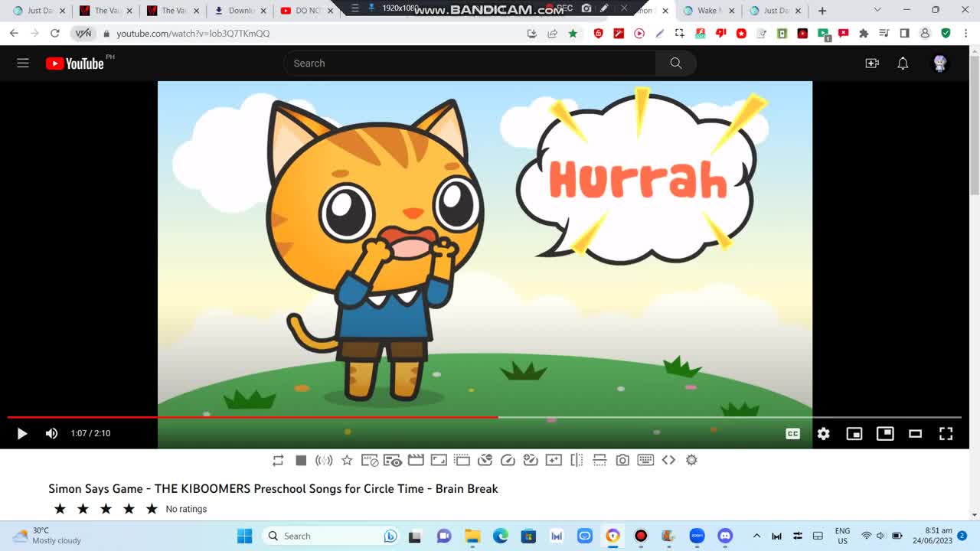Click the thumbs-down dislike extension icon
The image size is (980, 551).
click(x=720, y=34)
